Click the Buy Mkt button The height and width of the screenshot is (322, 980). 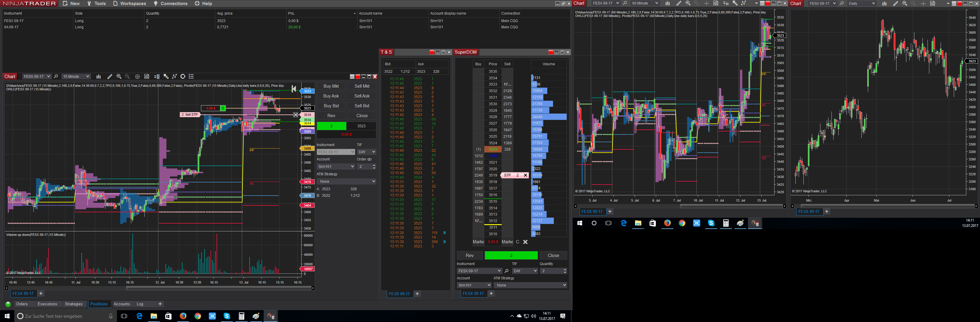pyautogui.click(x=331, y=86)
